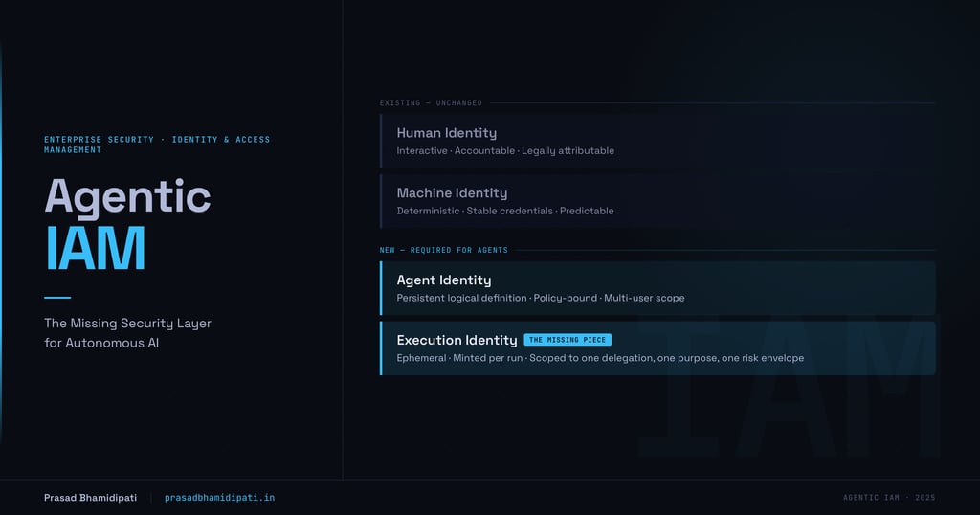The height and width of the screenshot is (515, 980).
Task: Click the Interactive · Accountable description line
Action: 505,150
